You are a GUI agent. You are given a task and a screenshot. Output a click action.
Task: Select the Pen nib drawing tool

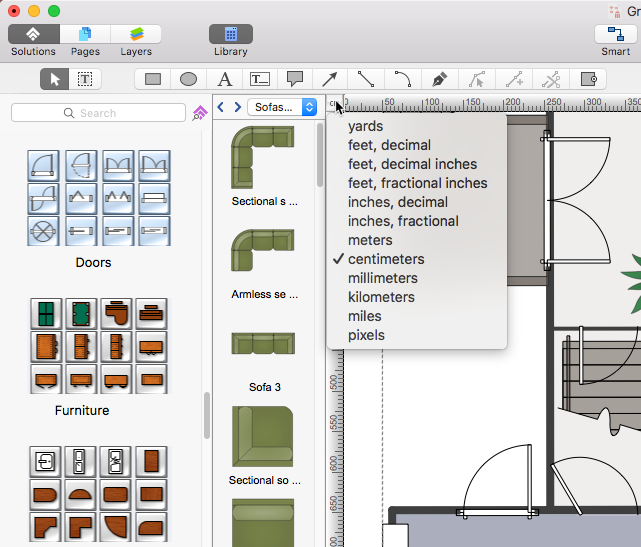(438, 79)
